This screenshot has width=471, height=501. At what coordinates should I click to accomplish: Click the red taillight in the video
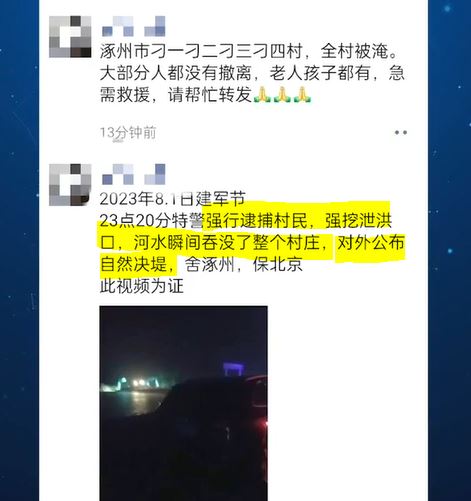click(264, 424)
